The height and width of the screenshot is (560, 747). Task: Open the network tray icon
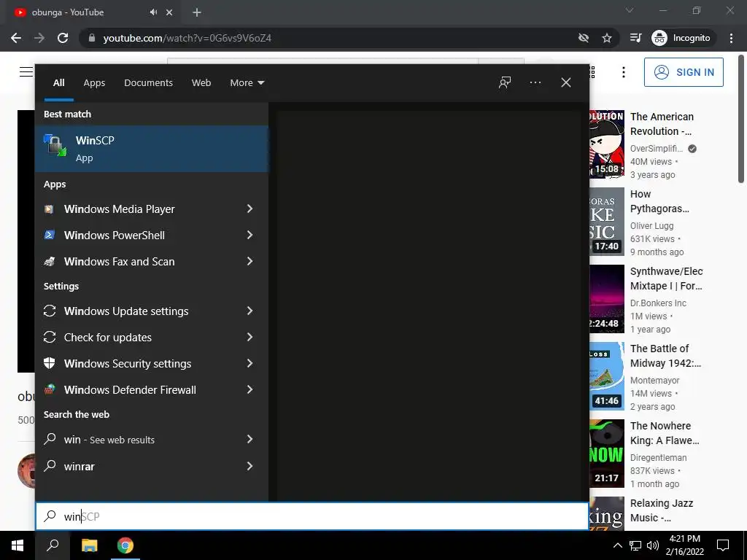click(635, 545)
